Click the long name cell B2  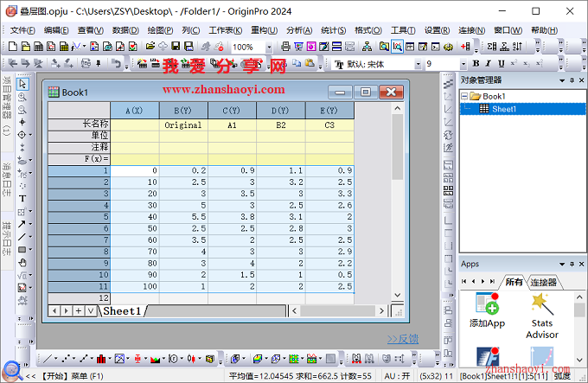point(281,124)
